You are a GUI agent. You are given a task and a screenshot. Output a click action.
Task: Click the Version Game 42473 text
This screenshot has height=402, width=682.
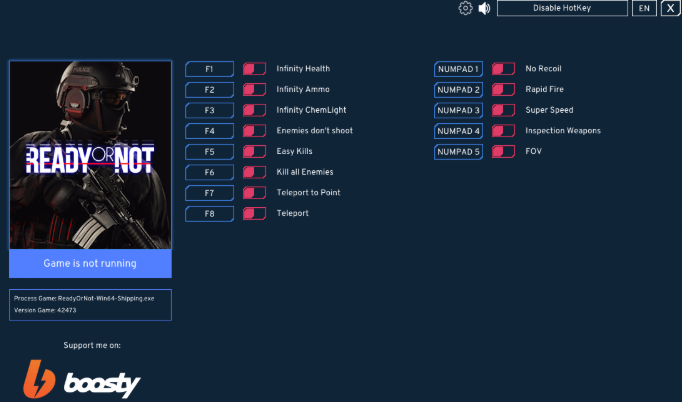click(x=45, y=310)
